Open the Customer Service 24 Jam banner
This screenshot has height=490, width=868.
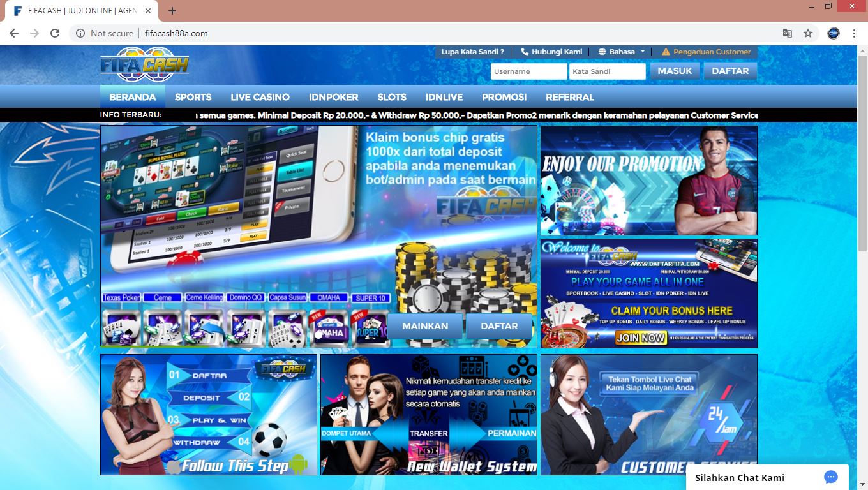pos(649,415)
